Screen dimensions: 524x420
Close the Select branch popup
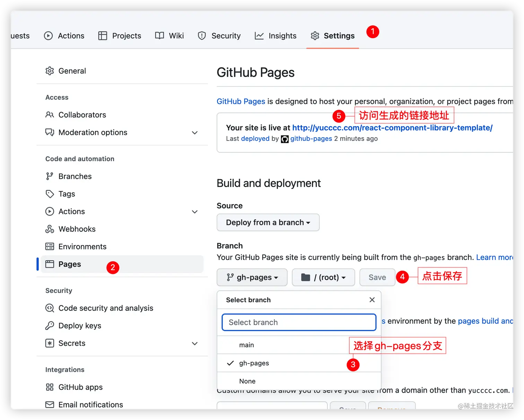click(x=372, y=300)
